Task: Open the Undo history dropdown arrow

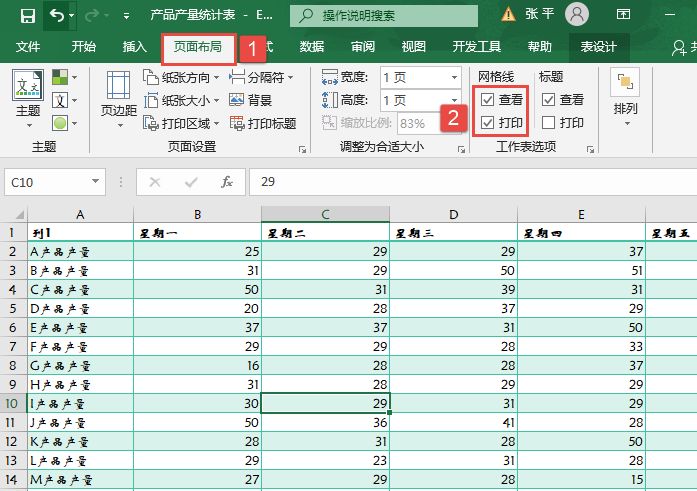Action: [71, 16]
